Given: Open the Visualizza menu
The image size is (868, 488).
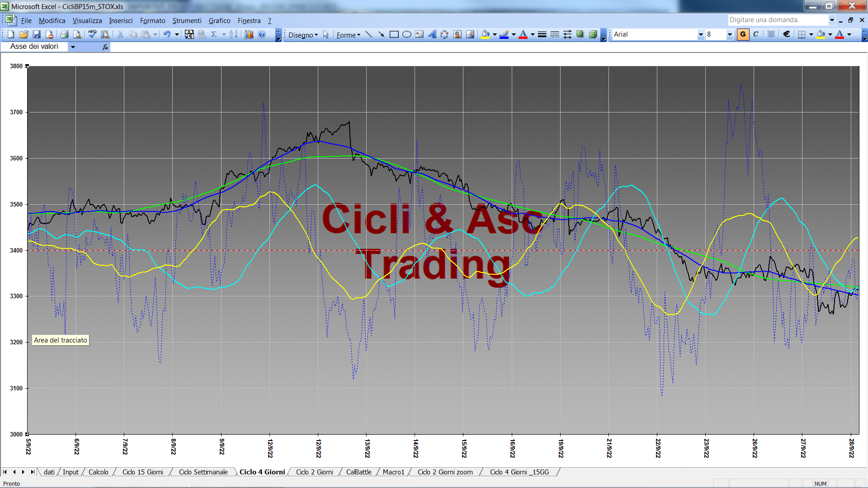Looking at the screenshot, I should coord(87,21).
